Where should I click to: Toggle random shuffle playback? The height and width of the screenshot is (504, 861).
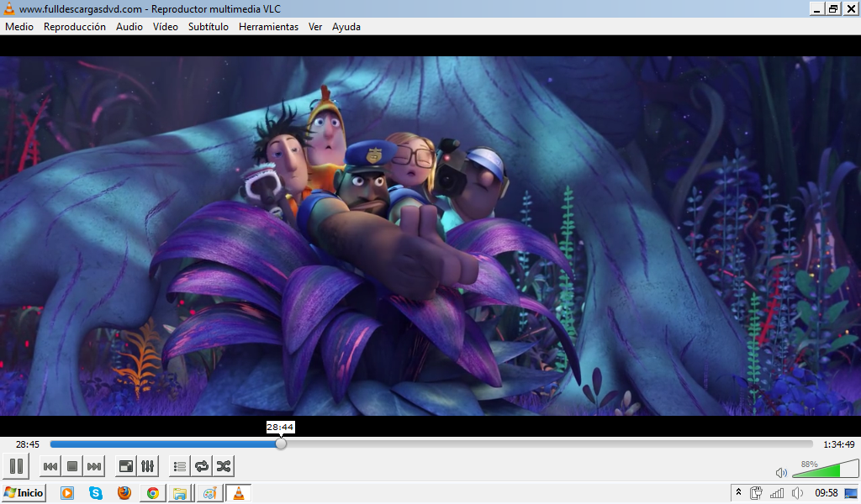tap(224, 466)
